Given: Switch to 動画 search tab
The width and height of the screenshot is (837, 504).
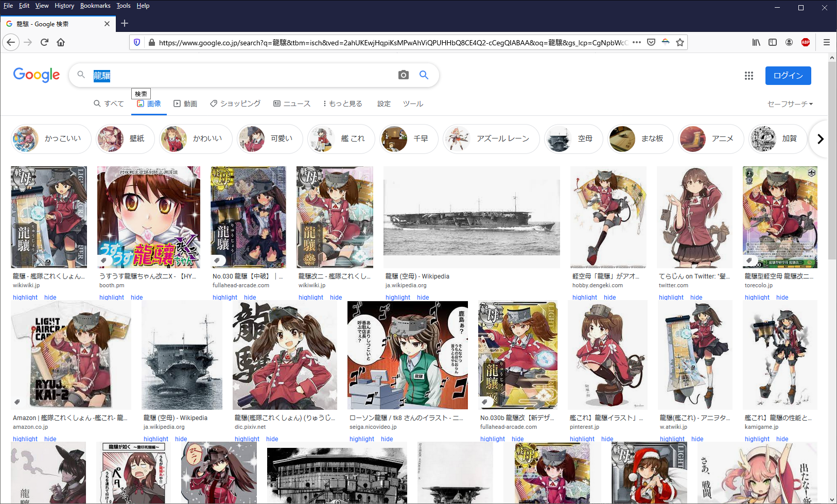Looking at the screenshot, I should coord(185,103).
